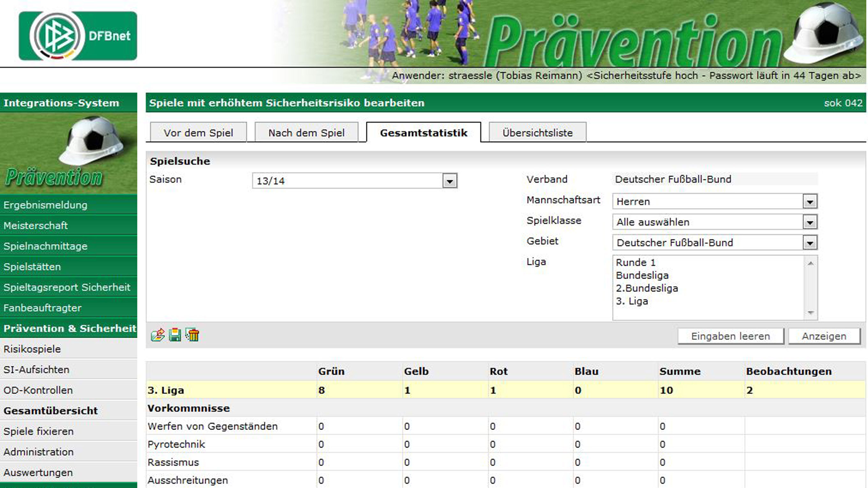Open the Saison dropdown

click(450, 181)
